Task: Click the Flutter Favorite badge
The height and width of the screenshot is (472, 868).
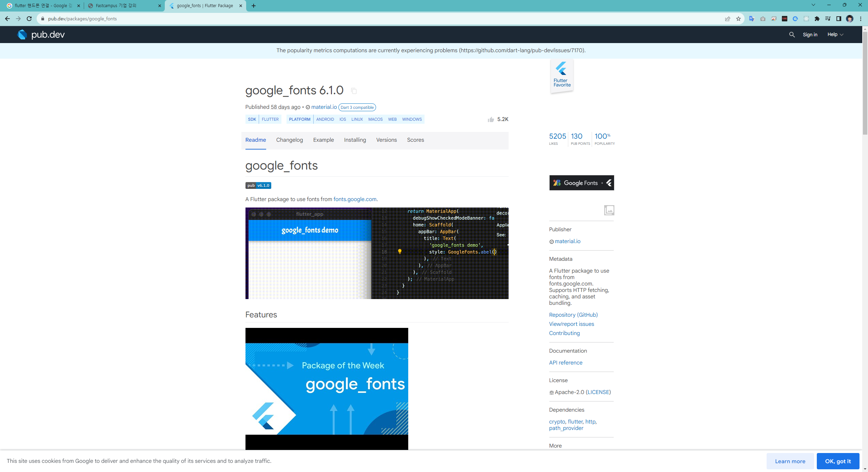Action: tap(561, 75)
